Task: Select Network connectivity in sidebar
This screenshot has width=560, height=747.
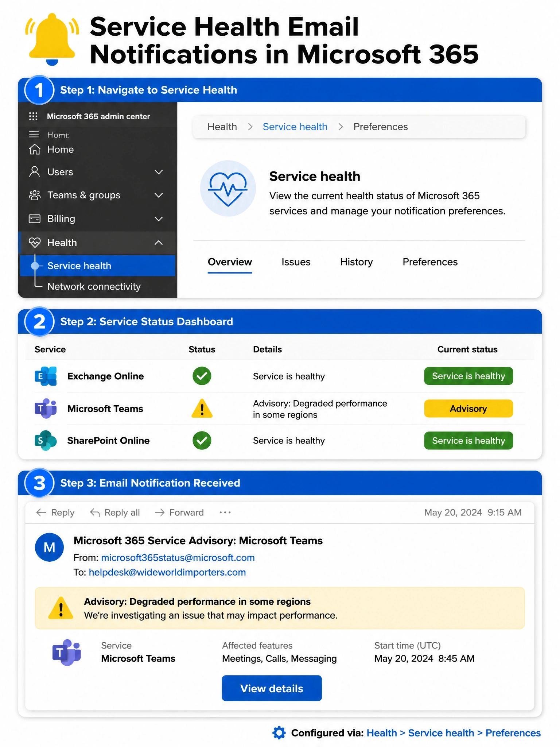Action: click(x=94, y=286)
